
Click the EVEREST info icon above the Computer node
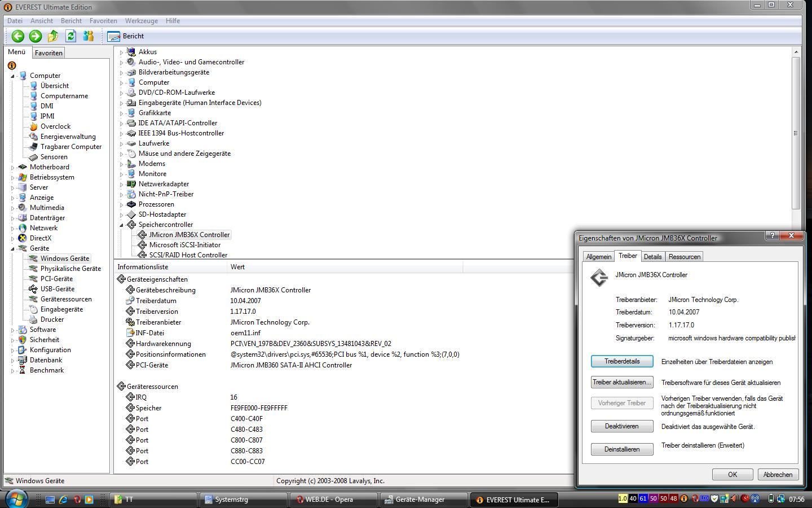tap(11, 65)
